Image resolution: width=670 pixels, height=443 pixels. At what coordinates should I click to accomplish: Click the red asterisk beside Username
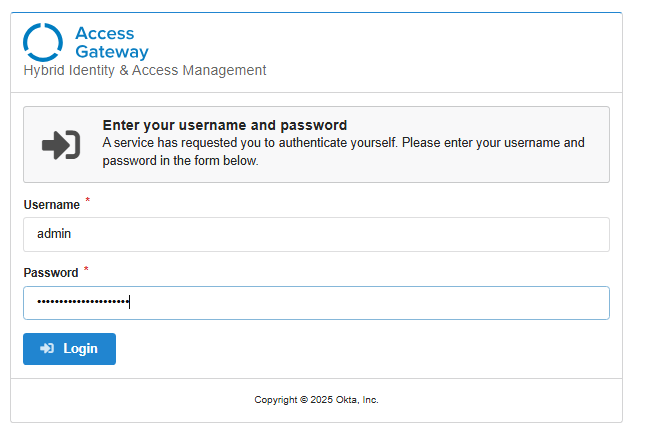click(87, 201)
